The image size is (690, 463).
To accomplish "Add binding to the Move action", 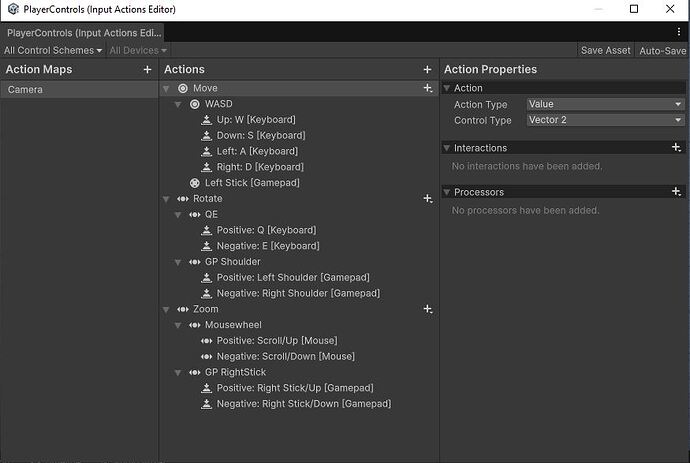I will coord(427,89).
